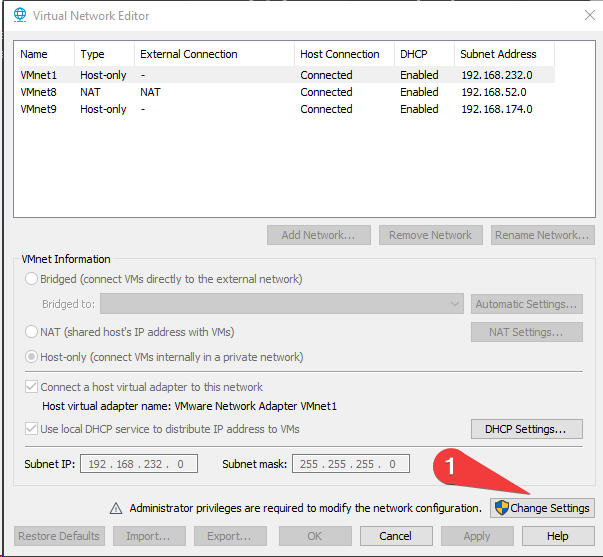The image size is (603, 557).
Task: Click the Change Settings button
Action: coord(542,508)
